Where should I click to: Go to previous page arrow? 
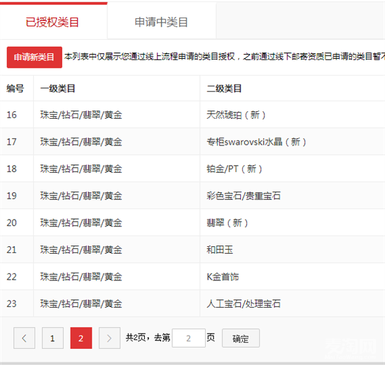coord(24,338)
